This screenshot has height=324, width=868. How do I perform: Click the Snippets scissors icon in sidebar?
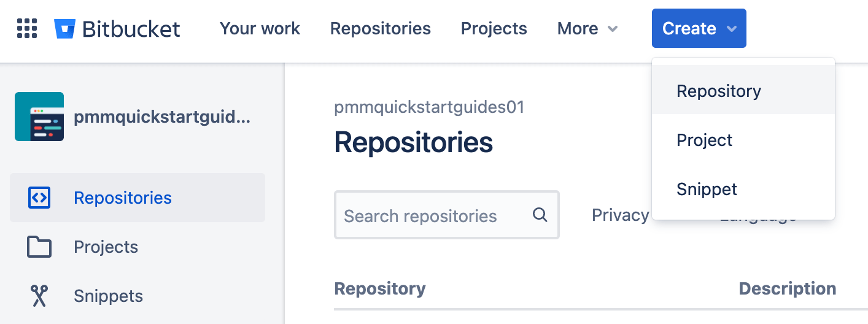coord(39,296)
